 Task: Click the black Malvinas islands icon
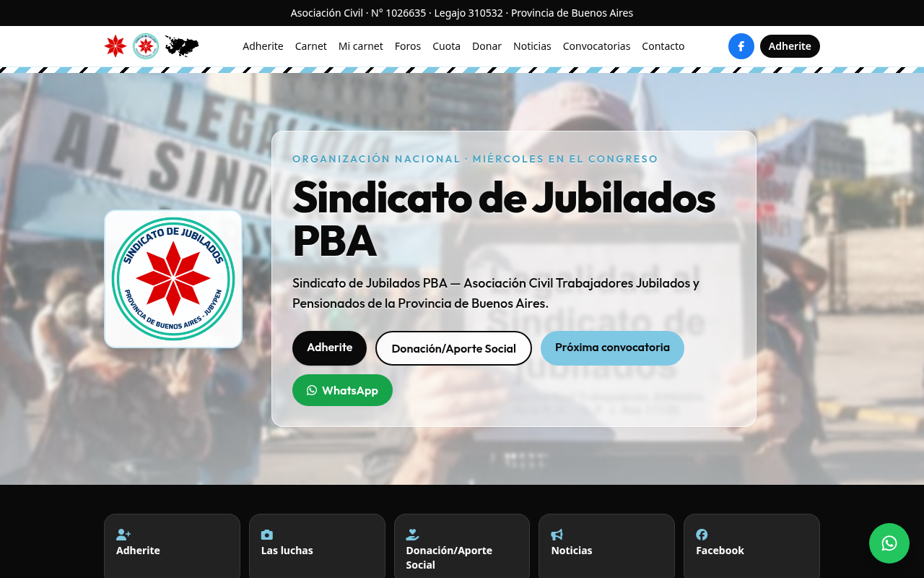tap(182, 46)
